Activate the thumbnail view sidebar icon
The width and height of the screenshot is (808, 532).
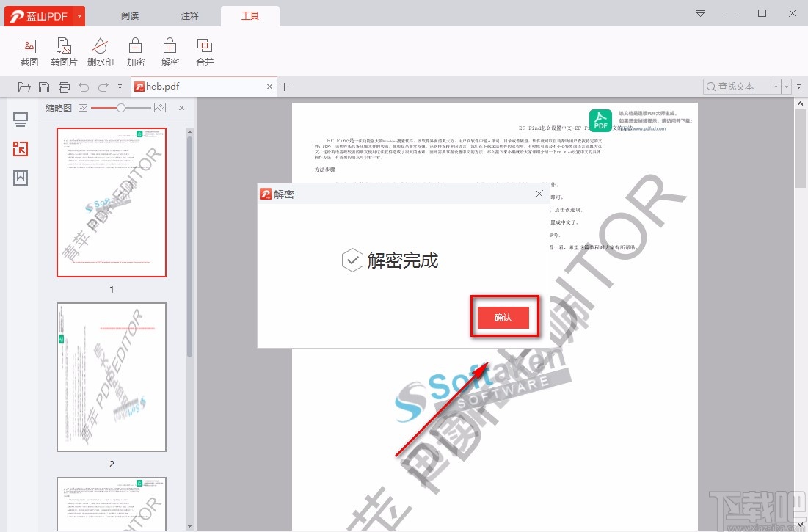point(20,148)
